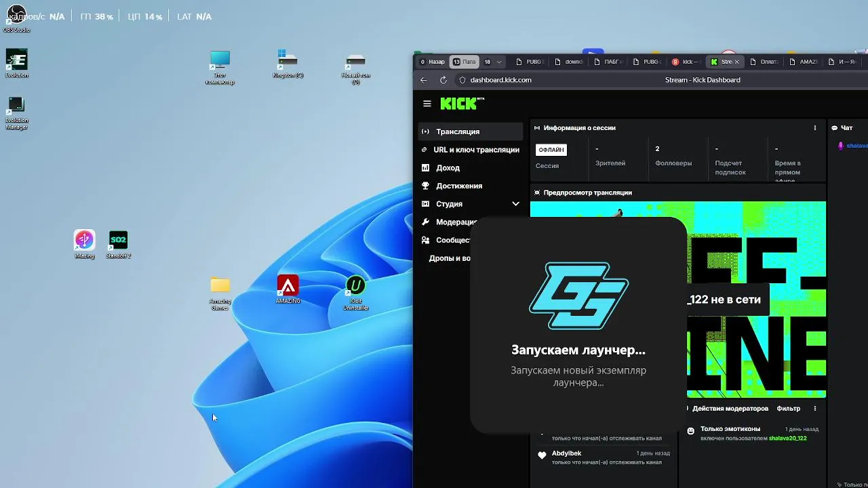Launch the Standoff 2 desktop shortcut
The image size is (868, 488).
118,244
